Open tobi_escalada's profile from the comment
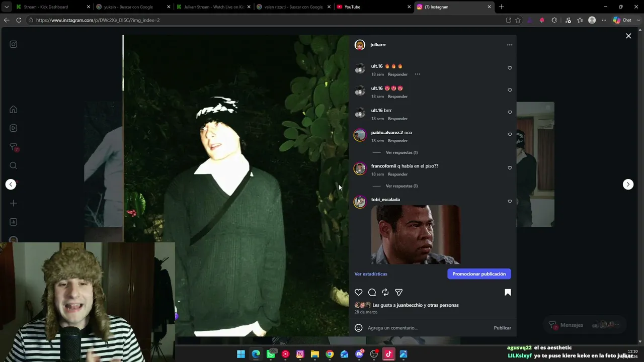This screenshot has height=362, width=644. (x=385, y=200)
